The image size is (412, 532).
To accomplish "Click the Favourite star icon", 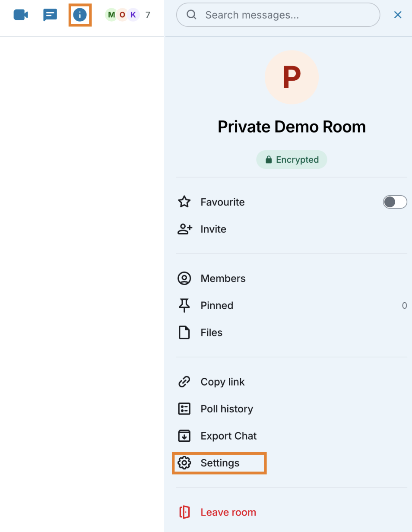I will point(184,202).
